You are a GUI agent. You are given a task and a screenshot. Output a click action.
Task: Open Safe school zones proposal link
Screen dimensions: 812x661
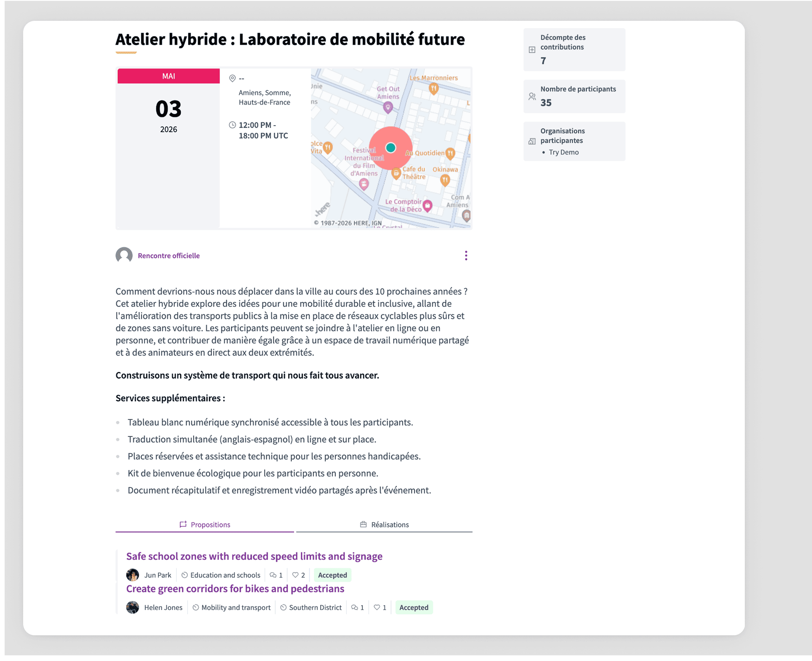254,556
